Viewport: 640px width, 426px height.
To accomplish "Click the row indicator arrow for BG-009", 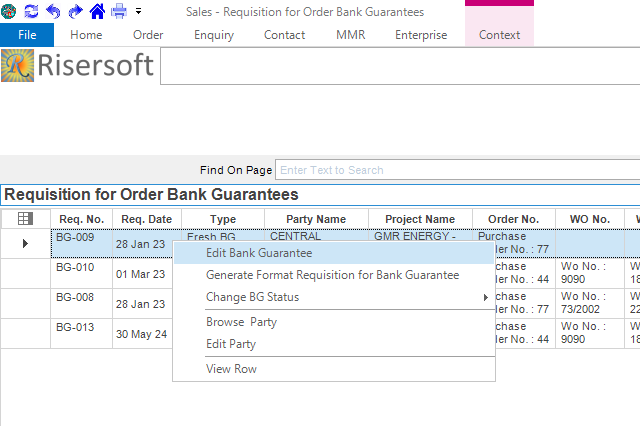I will point(25,243).
